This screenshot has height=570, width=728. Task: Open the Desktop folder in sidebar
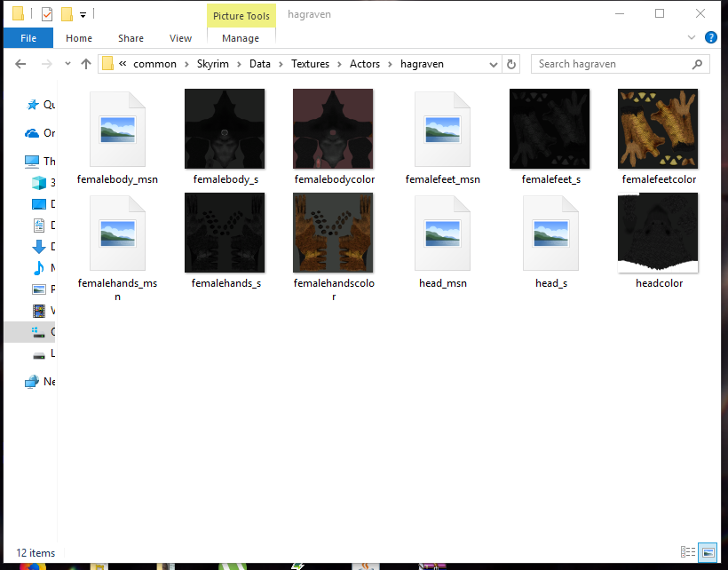(x=44, y=204)
